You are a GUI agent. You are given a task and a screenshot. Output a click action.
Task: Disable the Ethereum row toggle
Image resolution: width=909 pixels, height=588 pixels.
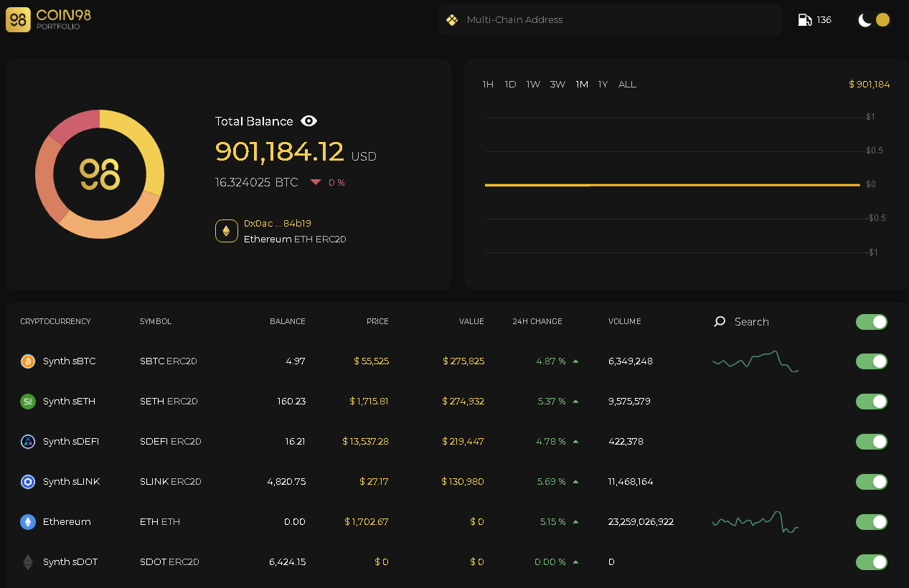coord(872,522)
